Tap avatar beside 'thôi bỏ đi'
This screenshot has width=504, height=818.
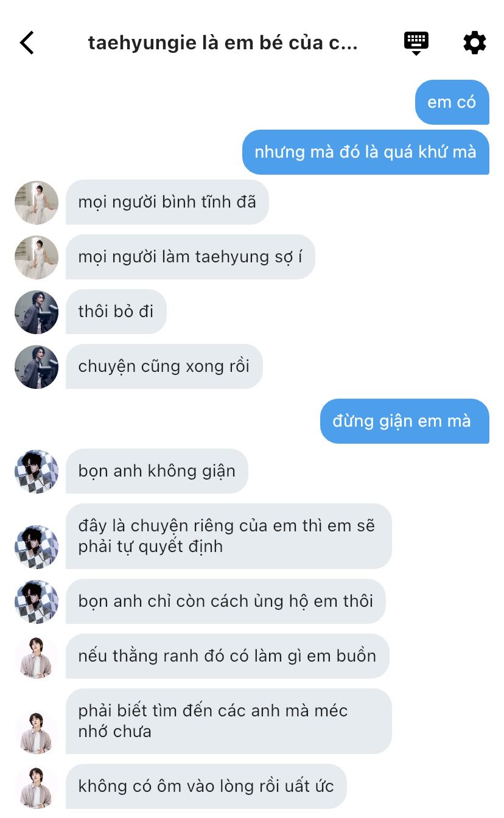tap(37, 312)
